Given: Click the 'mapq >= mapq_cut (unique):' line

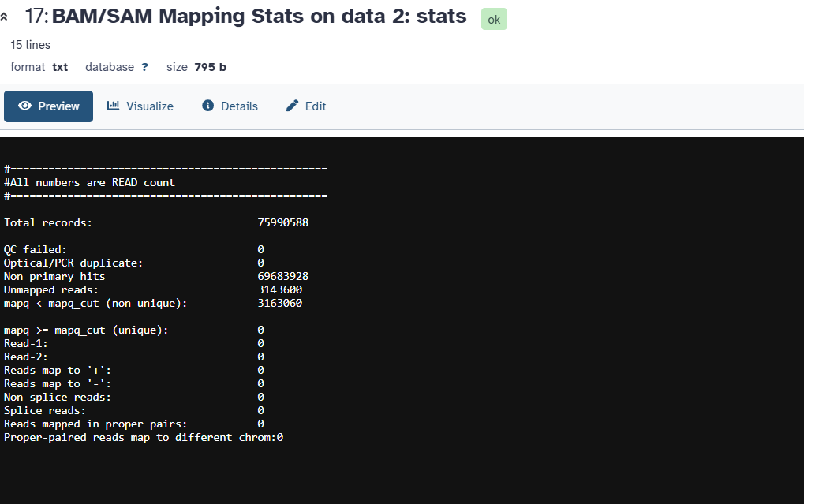Looking at the screenshot, I should coord(134,330).
